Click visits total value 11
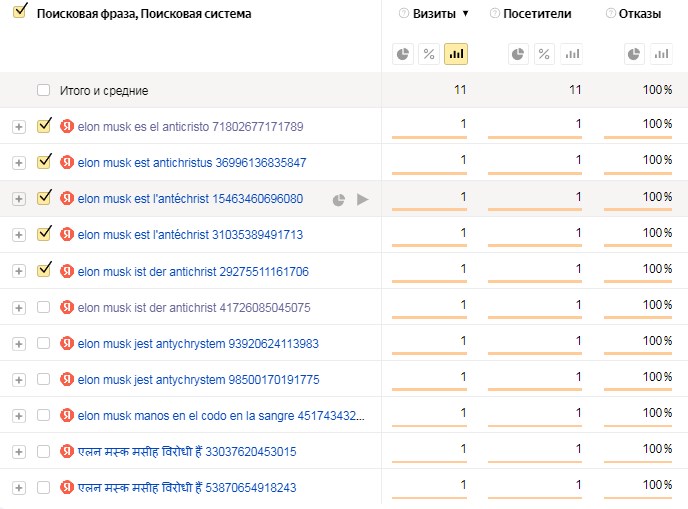 (460, 90)
